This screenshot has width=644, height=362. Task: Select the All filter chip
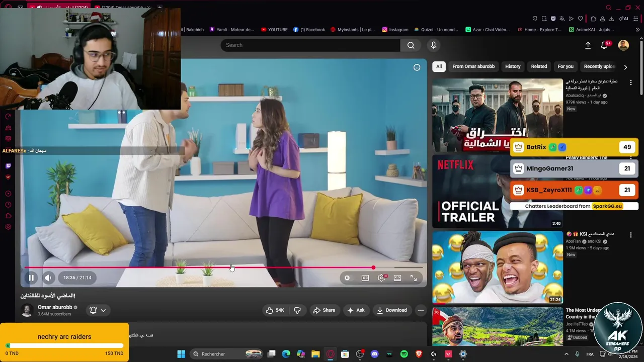point(439,66)
